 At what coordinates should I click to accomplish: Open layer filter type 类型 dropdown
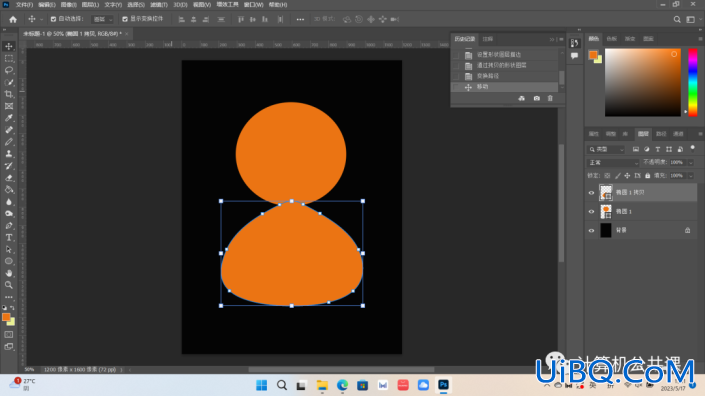point(607,149)
